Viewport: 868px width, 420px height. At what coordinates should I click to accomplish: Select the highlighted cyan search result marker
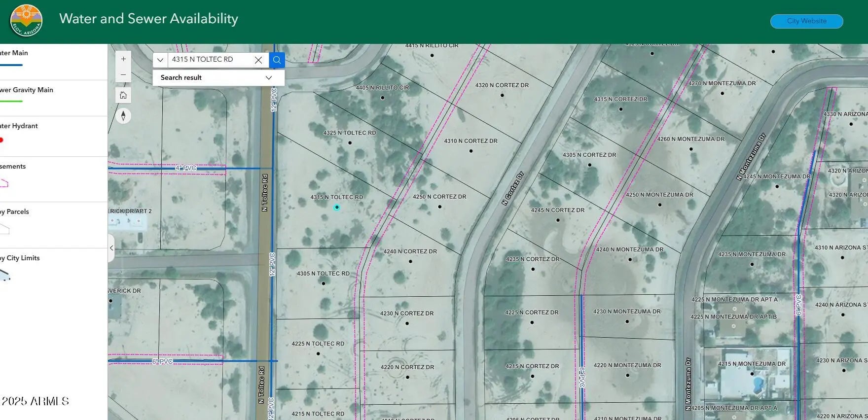click(337, 208)
